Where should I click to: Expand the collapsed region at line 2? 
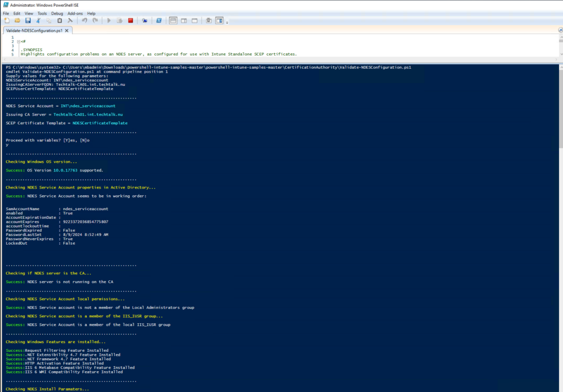[19, 41]
